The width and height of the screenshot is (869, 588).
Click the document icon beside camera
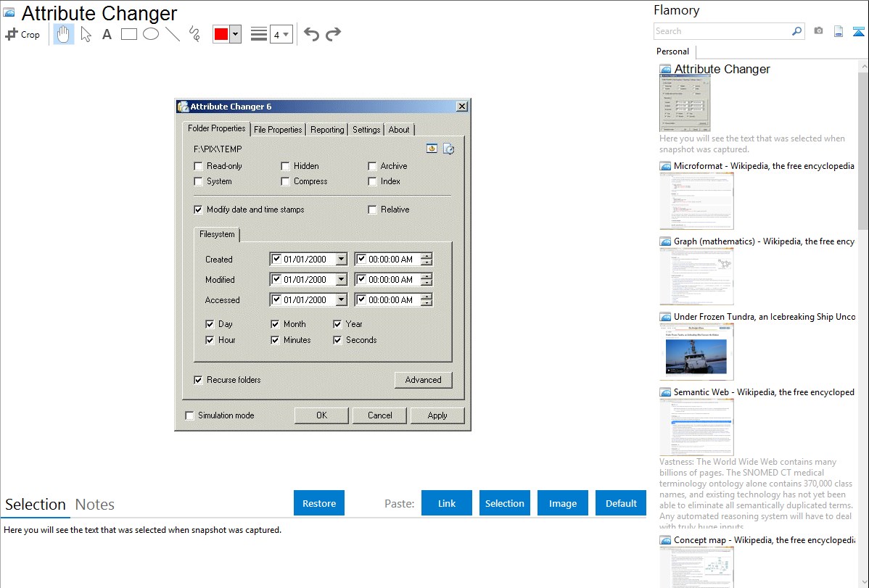point(839,31)
